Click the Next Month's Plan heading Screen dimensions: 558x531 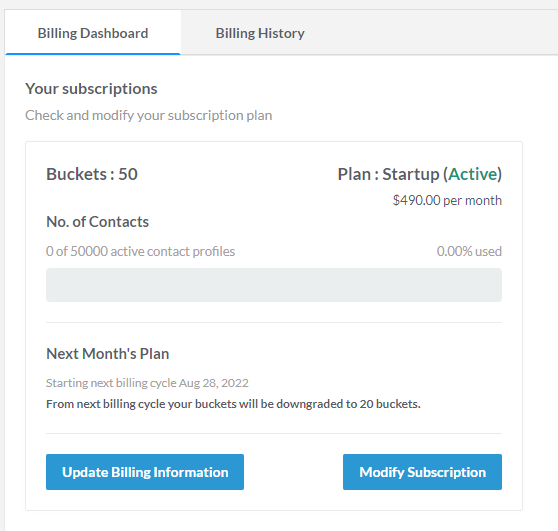coord(107,354)
